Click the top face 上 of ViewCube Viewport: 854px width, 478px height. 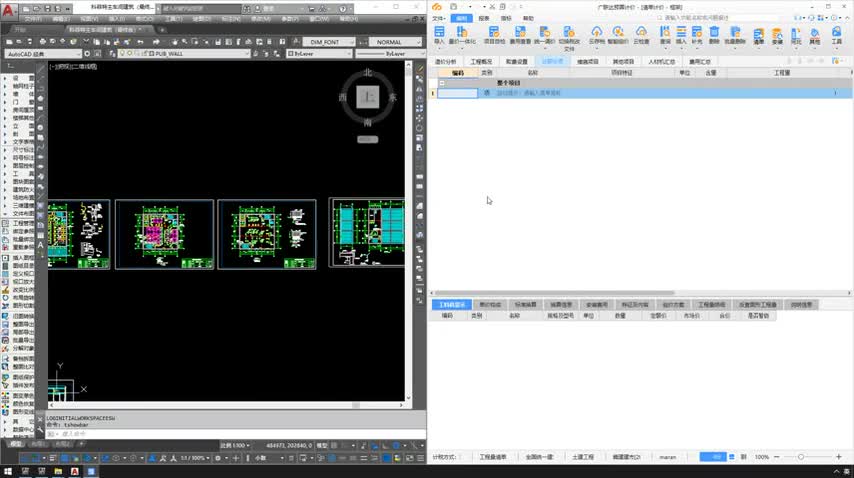368,97
